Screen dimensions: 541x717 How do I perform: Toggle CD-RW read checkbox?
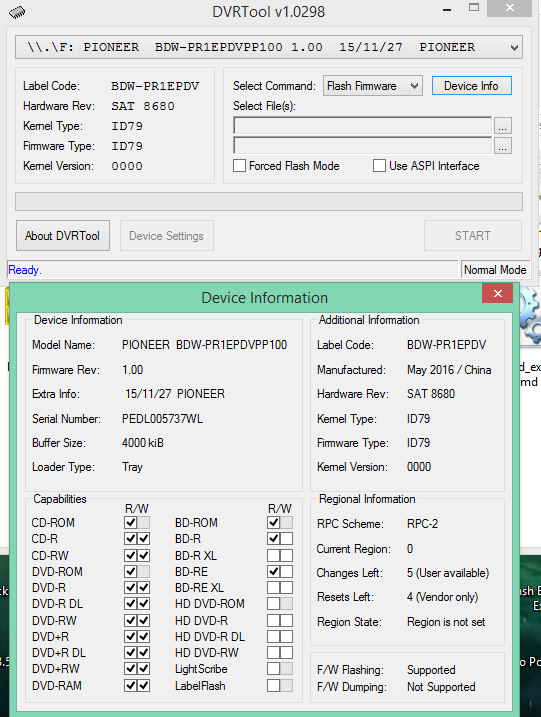131,555
